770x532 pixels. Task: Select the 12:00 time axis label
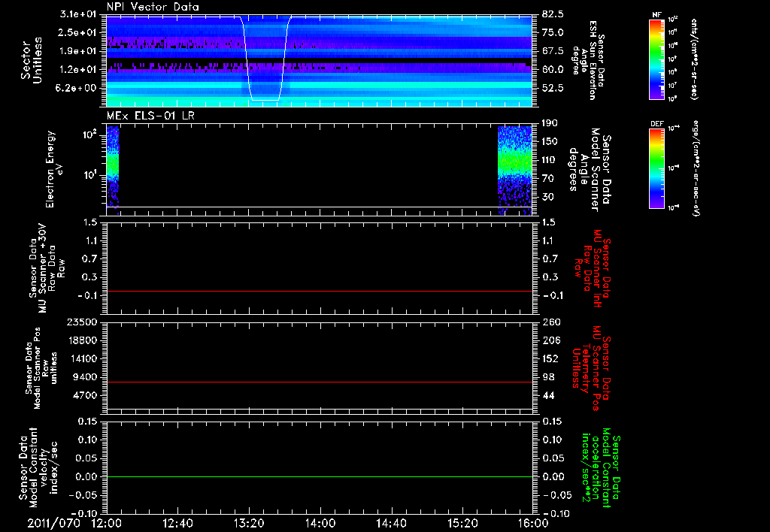click(x=107, y=522)
